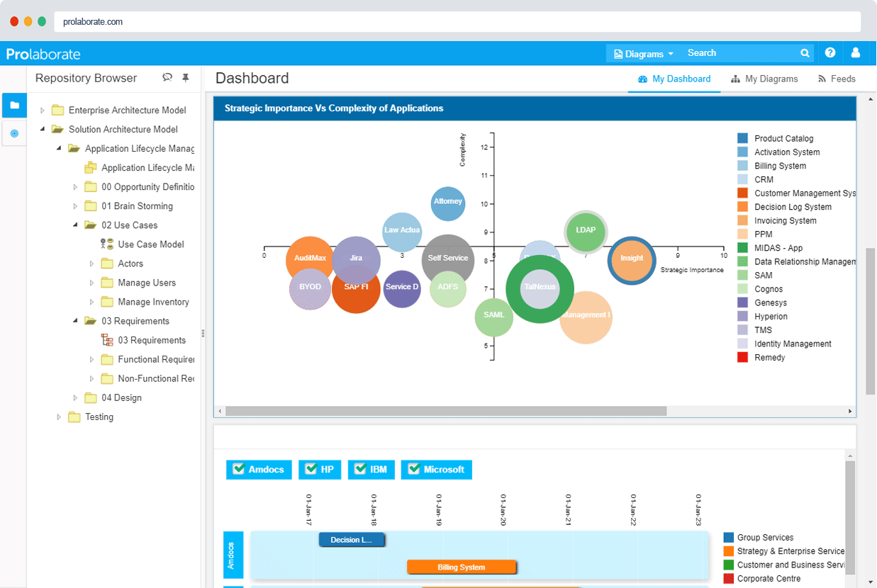Click the Actors folder icon
The image size is (877, 588).
(x=107, y=264)
